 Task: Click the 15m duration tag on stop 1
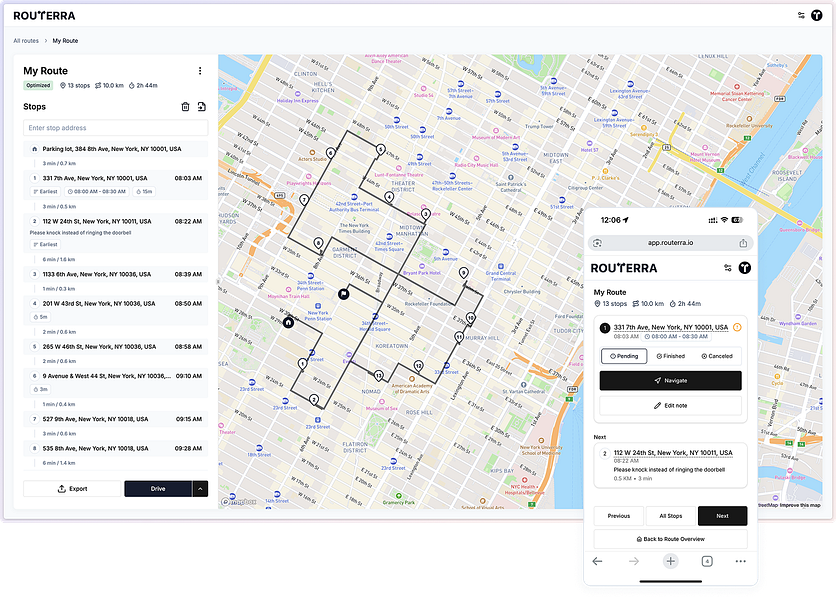point(144,191)
